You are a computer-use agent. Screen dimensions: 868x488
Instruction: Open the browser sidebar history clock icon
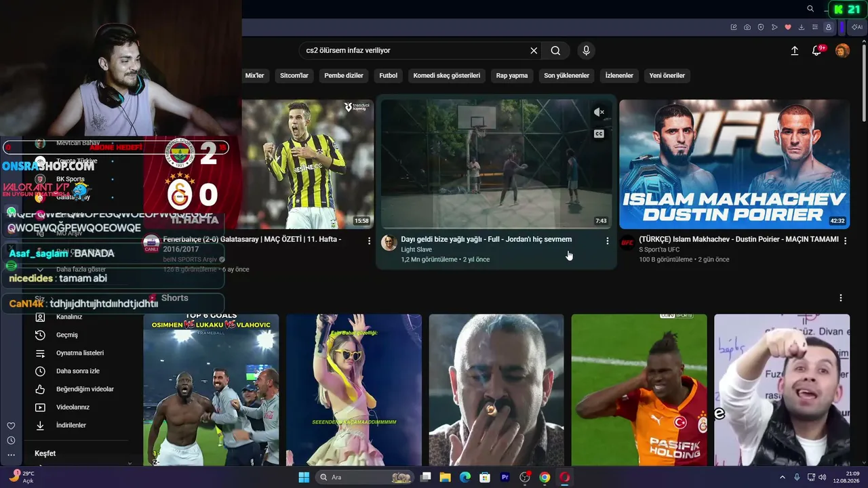point(11,441)
